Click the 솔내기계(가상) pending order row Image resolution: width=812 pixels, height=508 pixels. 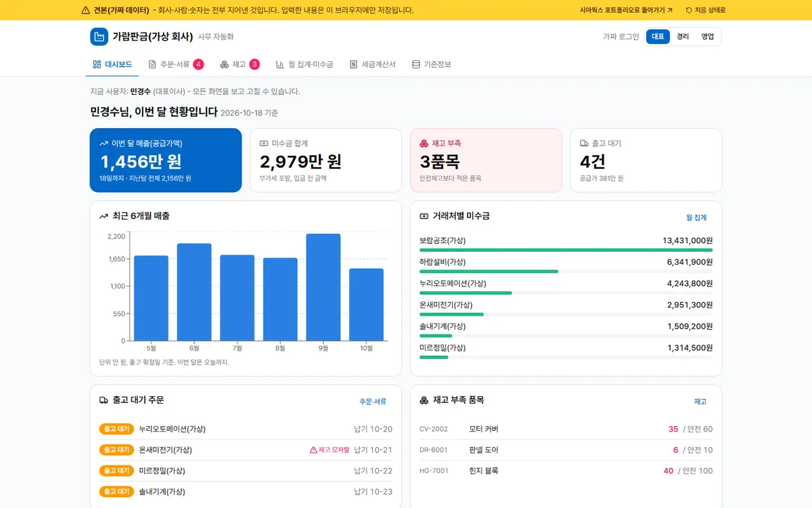[x=246, y=492]
